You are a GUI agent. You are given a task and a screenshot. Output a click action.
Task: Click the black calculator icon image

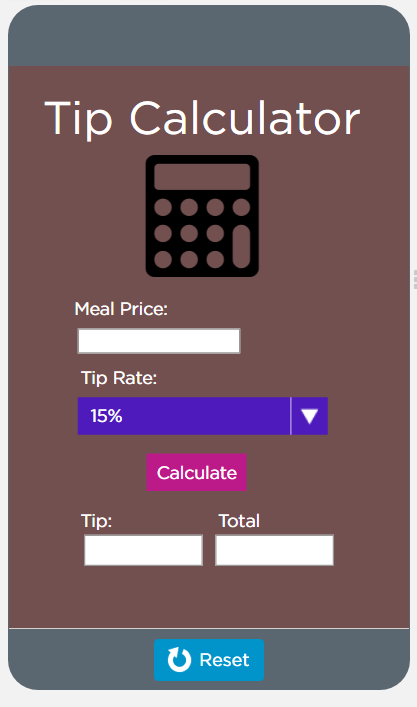coord(202,216)
